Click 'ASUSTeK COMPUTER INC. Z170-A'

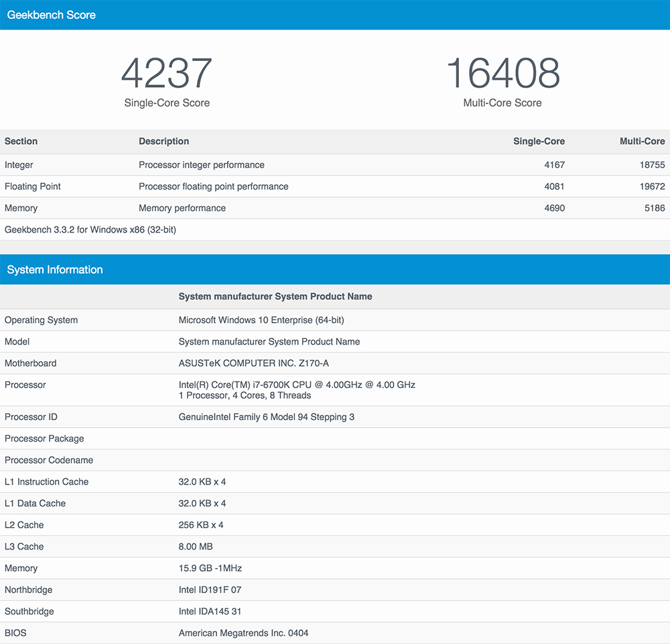(254, 363)
